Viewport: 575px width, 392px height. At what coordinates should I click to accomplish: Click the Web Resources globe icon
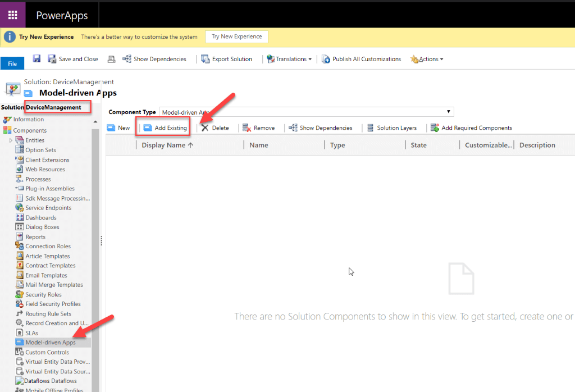(x=20, y=169)
